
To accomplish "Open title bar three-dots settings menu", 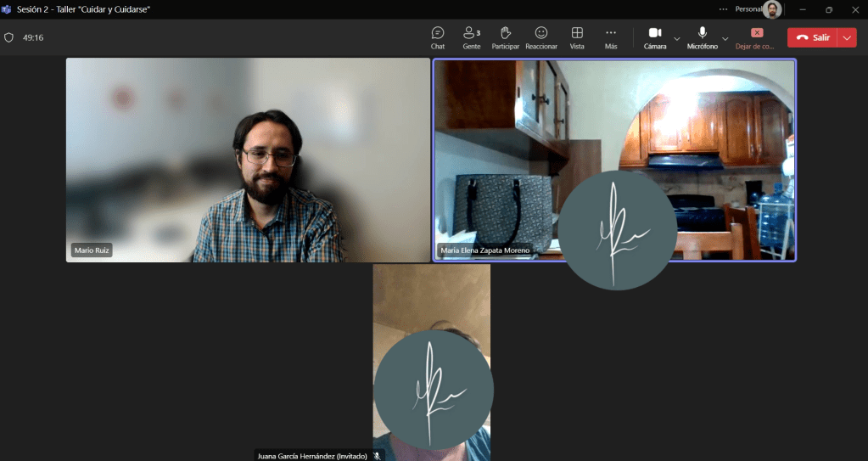I will 723,9.
